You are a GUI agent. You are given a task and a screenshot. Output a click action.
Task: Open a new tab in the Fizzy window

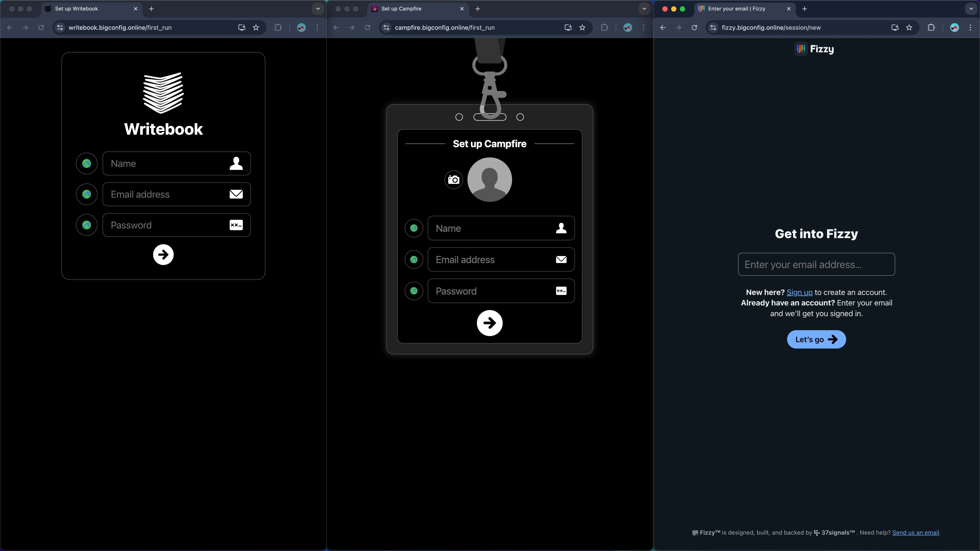coord(804,9)
